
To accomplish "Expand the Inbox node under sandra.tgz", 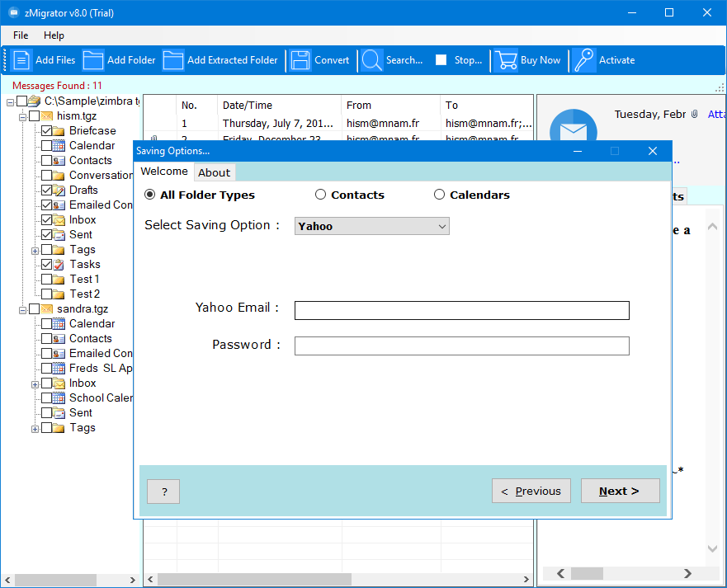I will 35,384.
